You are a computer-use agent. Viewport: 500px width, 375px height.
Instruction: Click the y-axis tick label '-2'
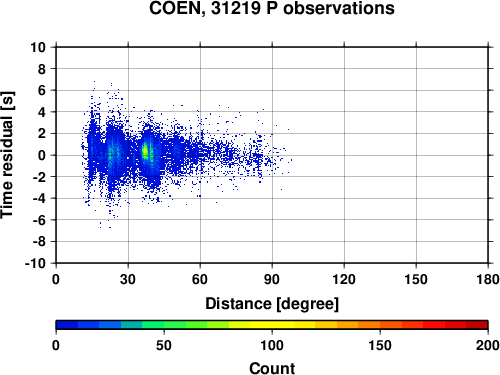(39, 177)
